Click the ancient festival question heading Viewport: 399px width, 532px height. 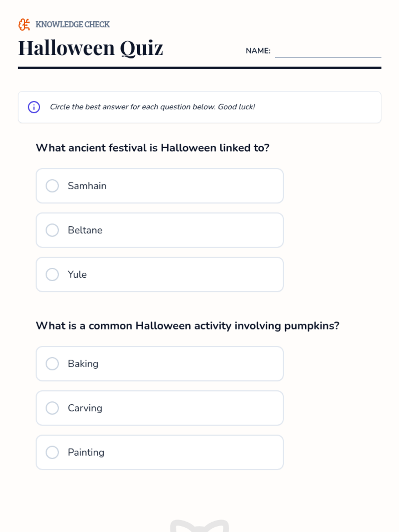153,148
